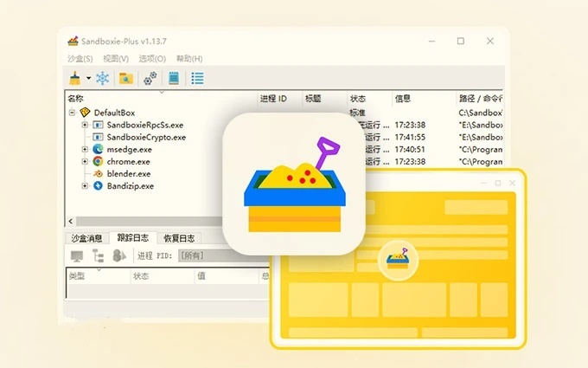This screenshot has height=368, width=588.
Task: Switch to the 恢复日志 tab
Action: pyautogui.click(x=179, y=238)
